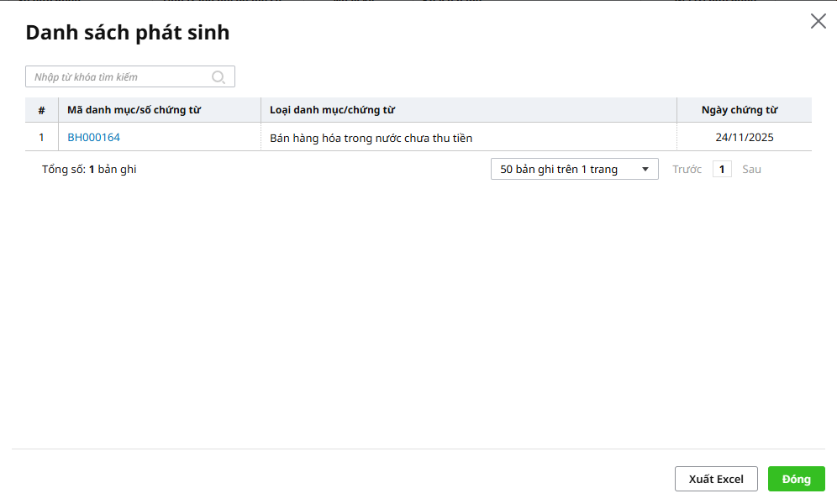Click the records-per-page dropdown arrow
Image resolution: width=837 pixels, height=504 pixels.
pyautogui.click(x=645, y=170)
